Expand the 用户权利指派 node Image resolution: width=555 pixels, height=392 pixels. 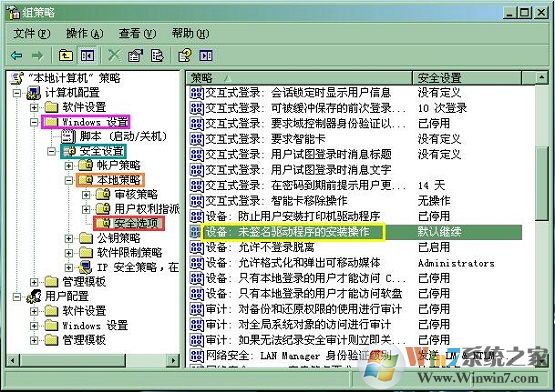click(86, 209)
